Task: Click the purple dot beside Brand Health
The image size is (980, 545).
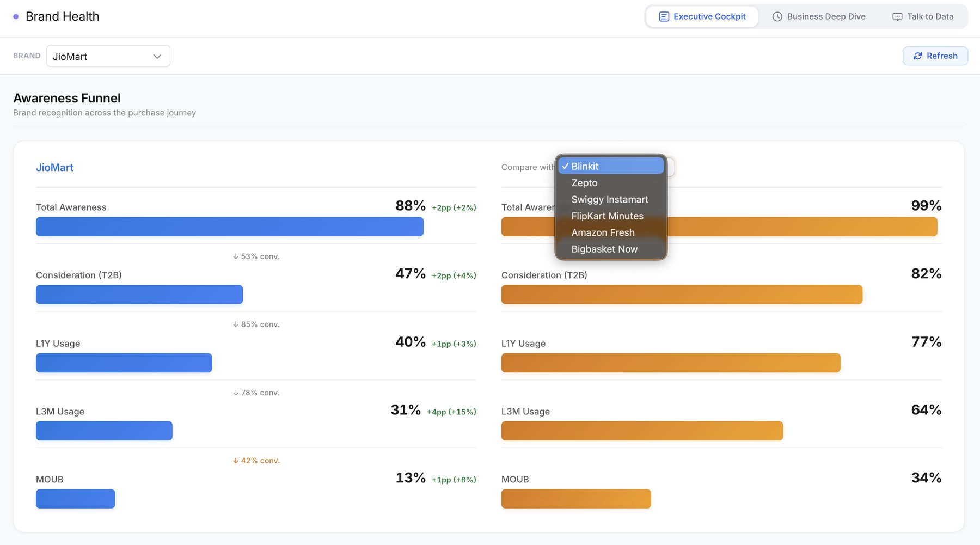Action: (16, 16)
